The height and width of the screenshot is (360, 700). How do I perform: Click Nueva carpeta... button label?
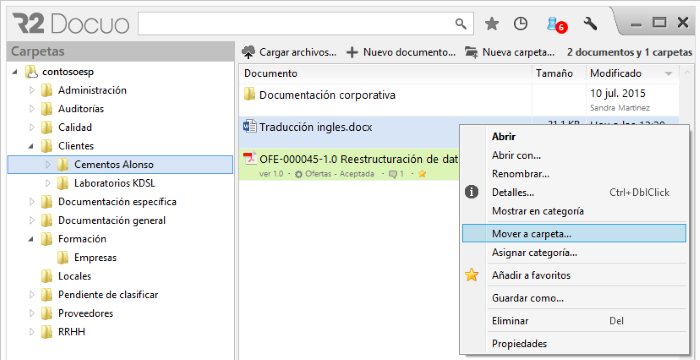pyautogui.click(x=518, y=52)
